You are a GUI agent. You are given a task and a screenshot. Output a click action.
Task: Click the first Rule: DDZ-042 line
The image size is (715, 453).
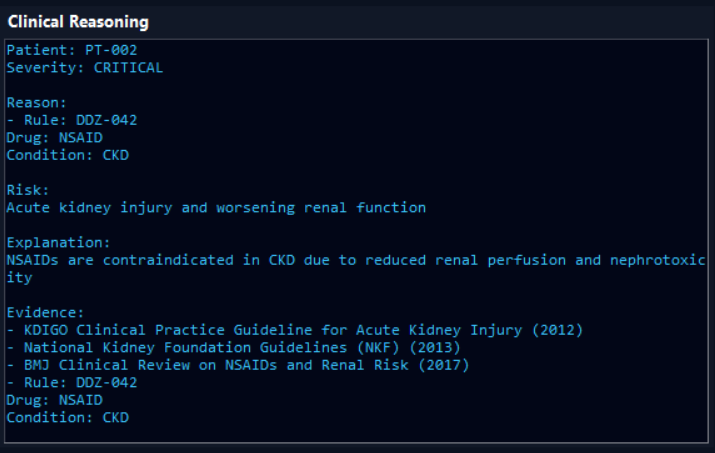[72, 120]
